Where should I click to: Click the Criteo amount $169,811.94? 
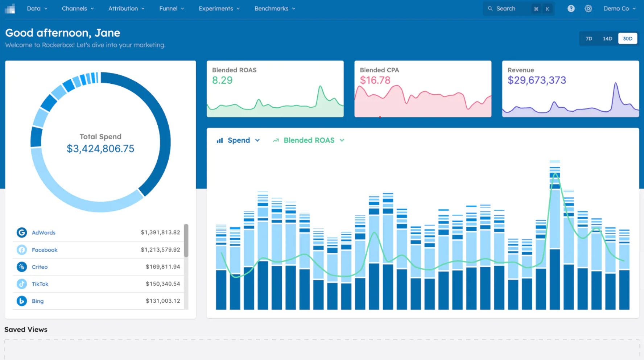(163, 266)
